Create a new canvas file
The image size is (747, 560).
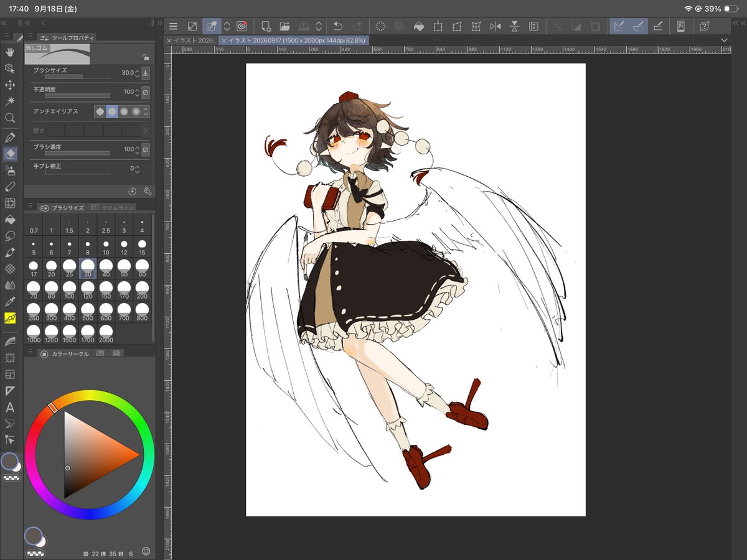pos(266,26)
